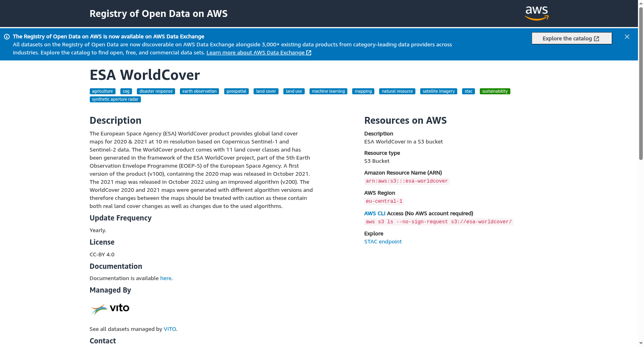The height and width of the screenshot is (347, 644).
Task: Open the VITO logo image
Action: point(110,309)
